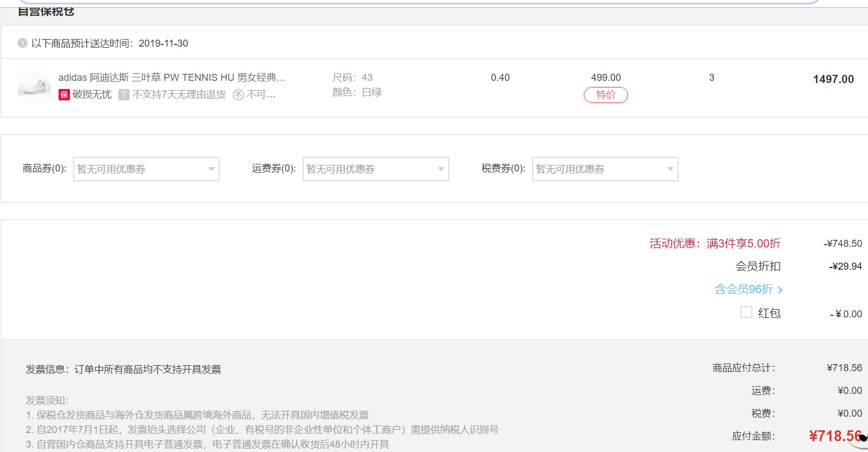The width and height of the screenshot is (868, 452).
Task: Click the circular icon before 不可…
Action: tap(238, 95)
